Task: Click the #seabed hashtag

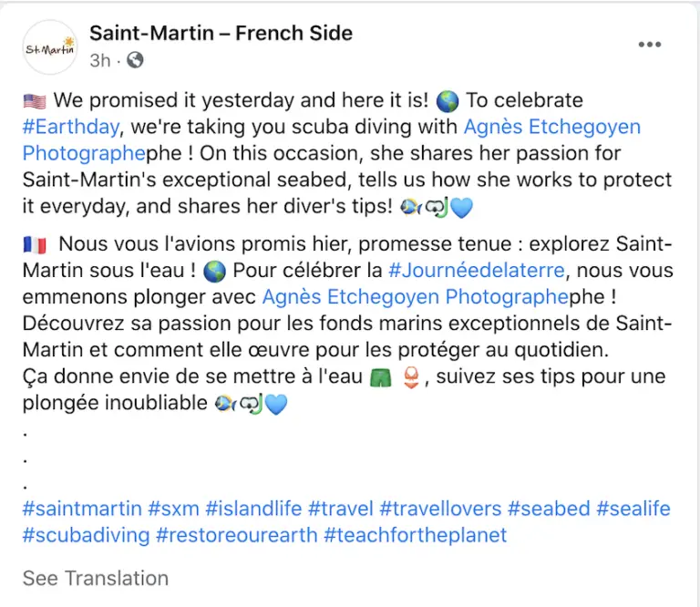Action: click(549, 509)
